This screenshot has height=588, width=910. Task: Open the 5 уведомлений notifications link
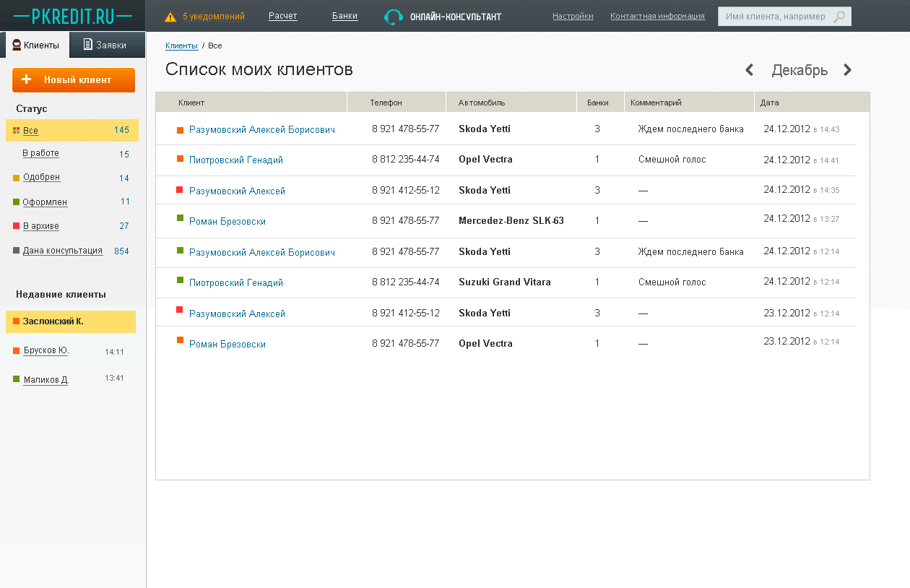coord(213,17)
